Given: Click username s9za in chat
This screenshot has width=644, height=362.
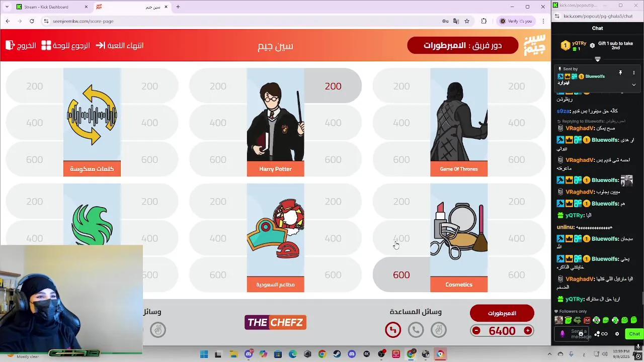Looking at the screenshot, I should click(x=563, y=111).
